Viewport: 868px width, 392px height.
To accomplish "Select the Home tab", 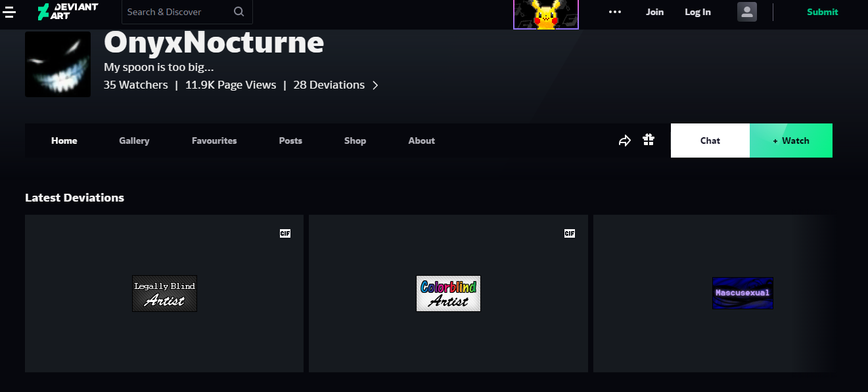I will 64,141.
